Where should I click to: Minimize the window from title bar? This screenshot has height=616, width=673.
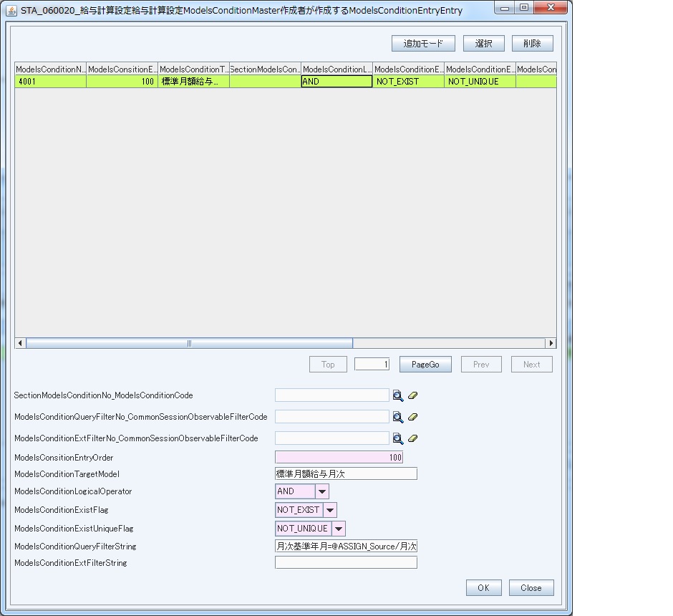(505, 7)
